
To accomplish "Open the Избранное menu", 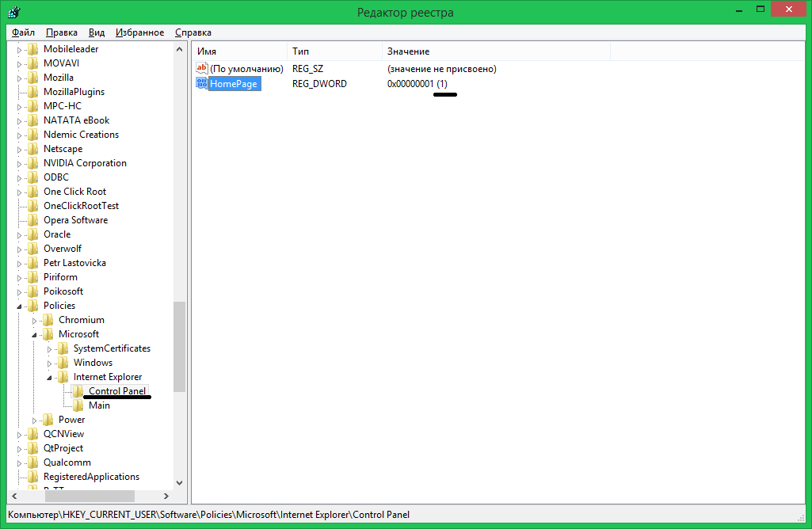I will click(139, 32).
